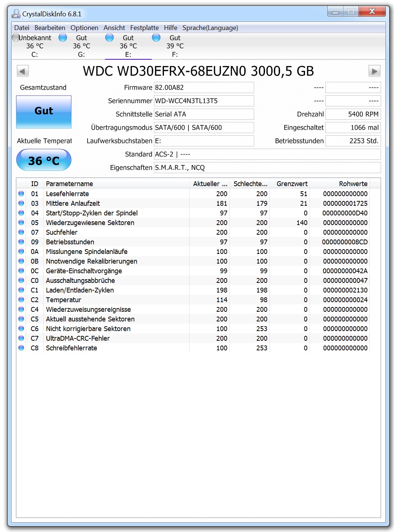Viewport: 394px width, 532px height.
Task: Click status orb for Suchfehler
Action: 21,232
